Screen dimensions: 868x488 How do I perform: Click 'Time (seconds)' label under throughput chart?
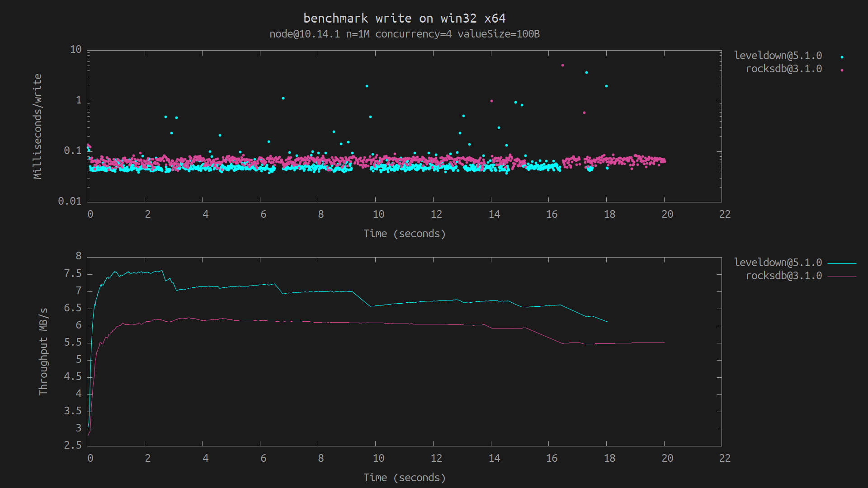(404, 478)
